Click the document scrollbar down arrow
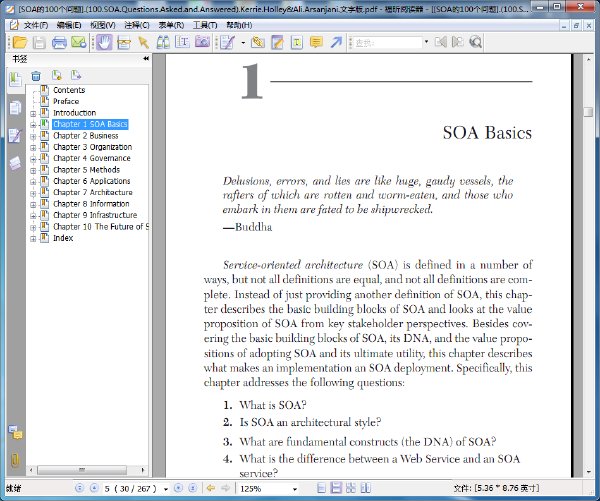The image size is (600, 501). (588, 472)
